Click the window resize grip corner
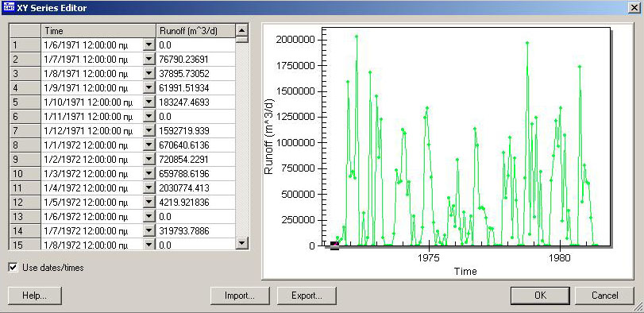The height and width of the screenshot is (313, 644). (639, 308)
